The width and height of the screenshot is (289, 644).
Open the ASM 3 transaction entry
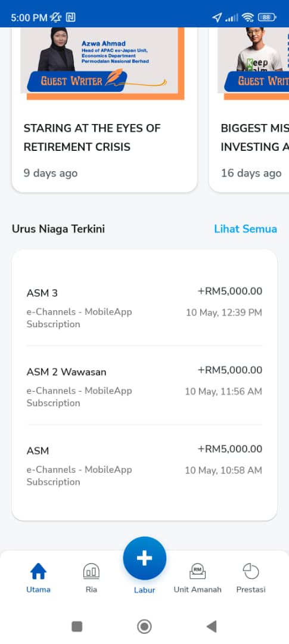coord(144,306)
